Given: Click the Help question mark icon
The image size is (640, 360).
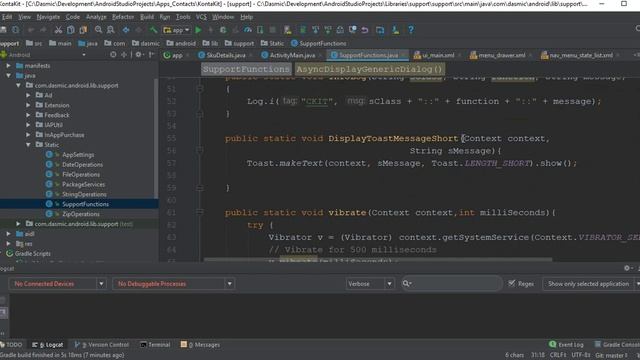Looking at the screenshot, I should [x=411, y=30].
